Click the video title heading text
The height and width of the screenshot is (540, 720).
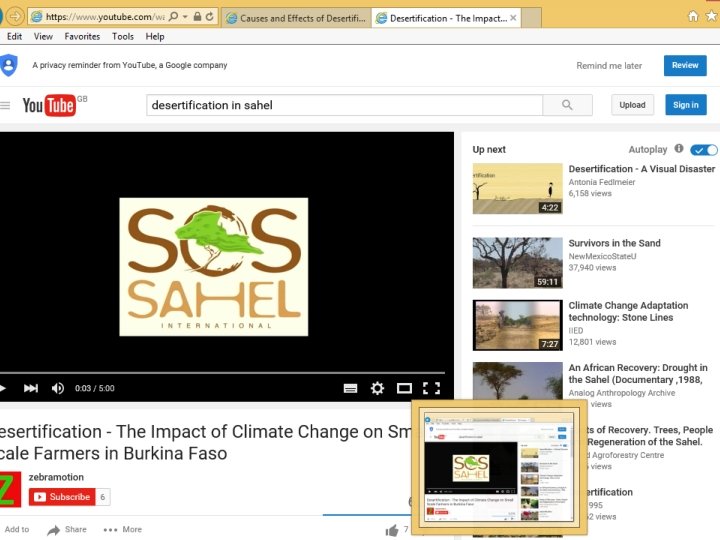(x=205, y=442)
